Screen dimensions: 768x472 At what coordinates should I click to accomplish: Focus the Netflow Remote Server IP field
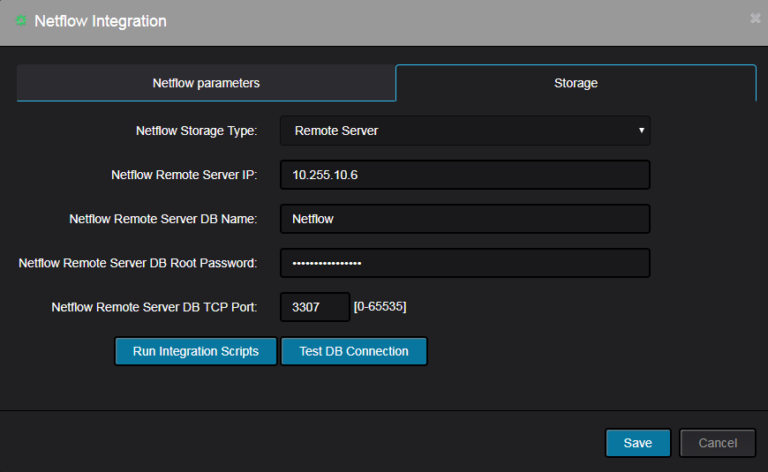point(465,175)
